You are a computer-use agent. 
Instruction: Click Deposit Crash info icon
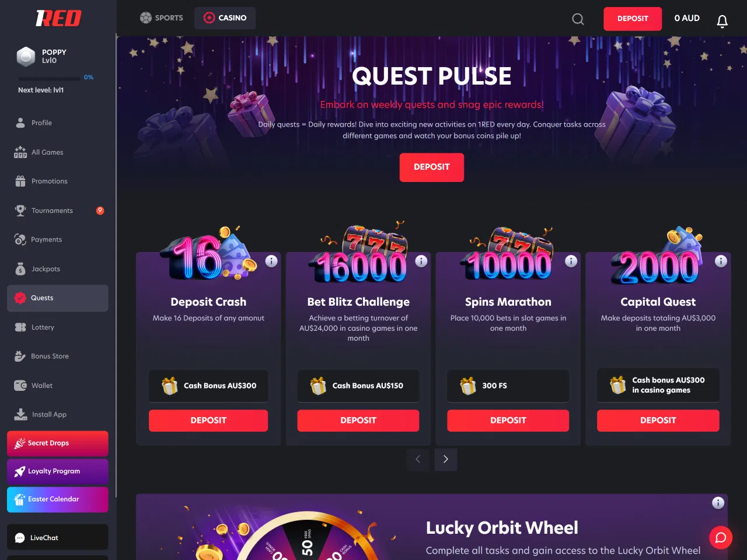[x=271, y=261]
